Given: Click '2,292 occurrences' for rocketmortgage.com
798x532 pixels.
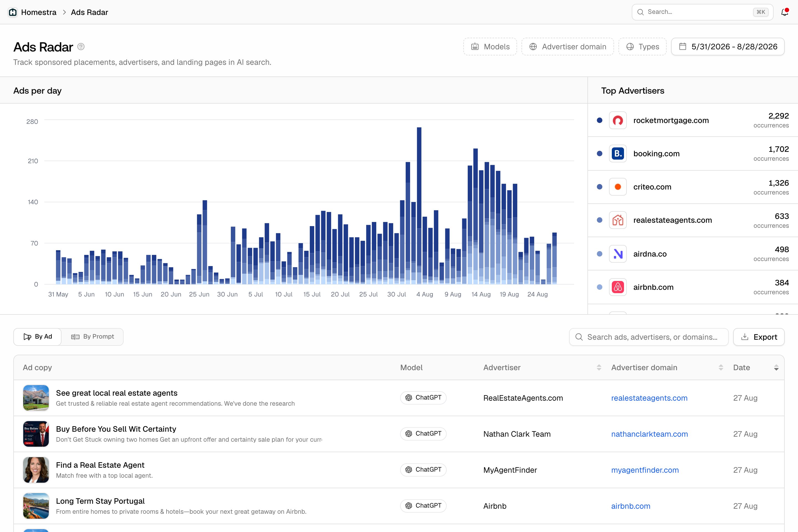Looking at the screenshot, I should pyautogui.click(x=771, y=120).
